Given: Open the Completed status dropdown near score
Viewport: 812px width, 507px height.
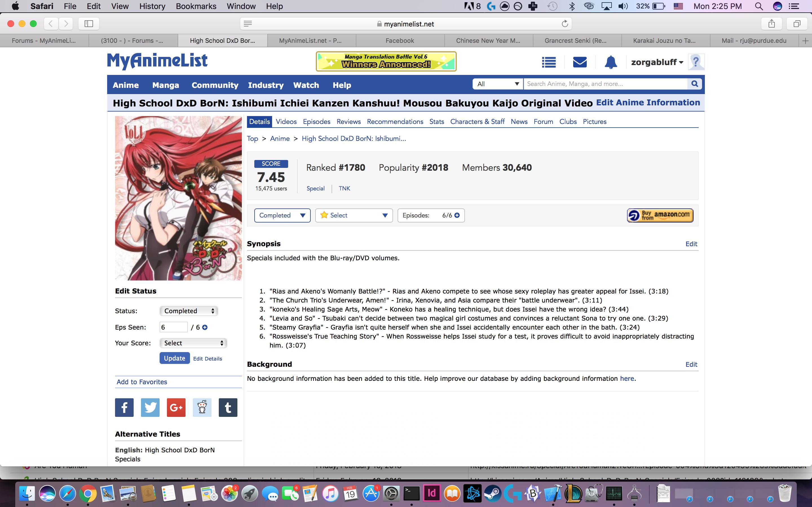Looking at the screenshot, I should click(x=282, y=215).
